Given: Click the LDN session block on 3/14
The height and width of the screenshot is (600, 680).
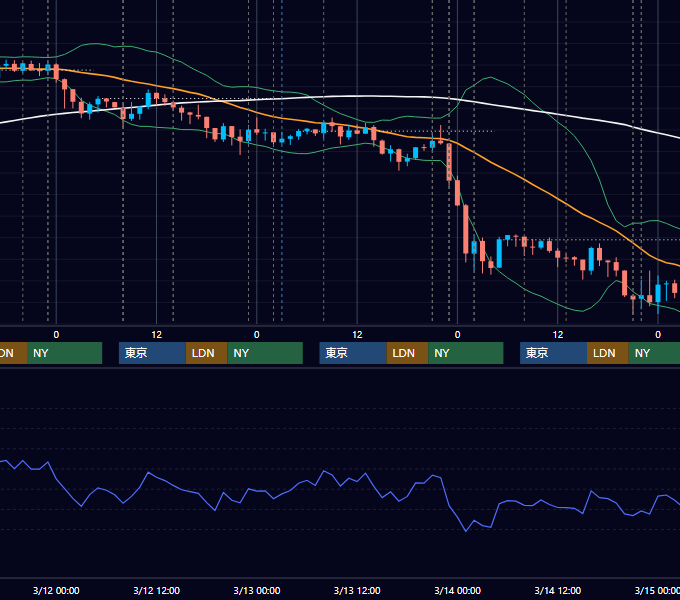Looking at the screenshot, I should (x=608, y=353).
